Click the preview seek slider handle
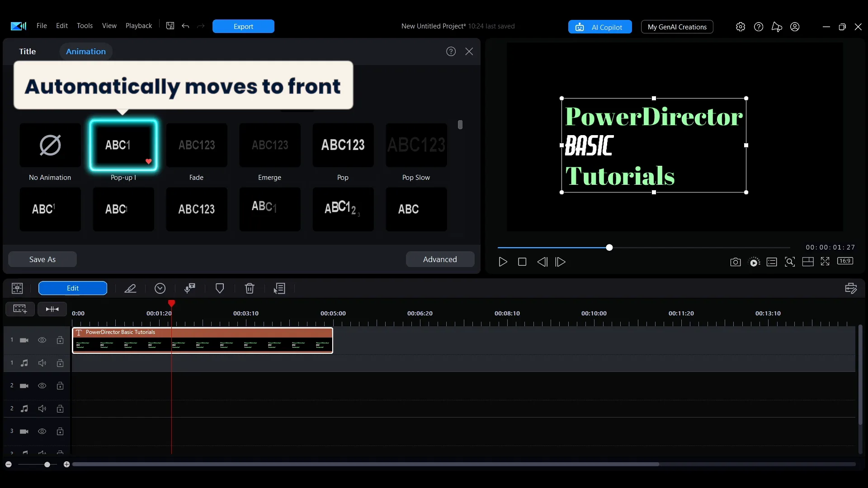The height and width of the screenshot is (488, 868). click(x=609, y=248)
